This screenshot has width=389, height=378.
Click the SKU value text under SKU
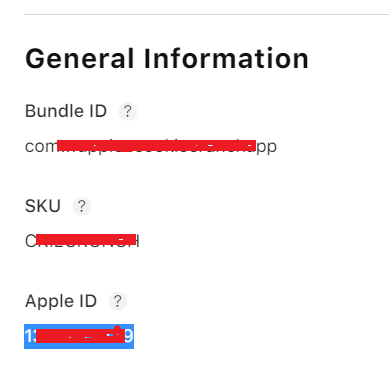pos(82,241)
